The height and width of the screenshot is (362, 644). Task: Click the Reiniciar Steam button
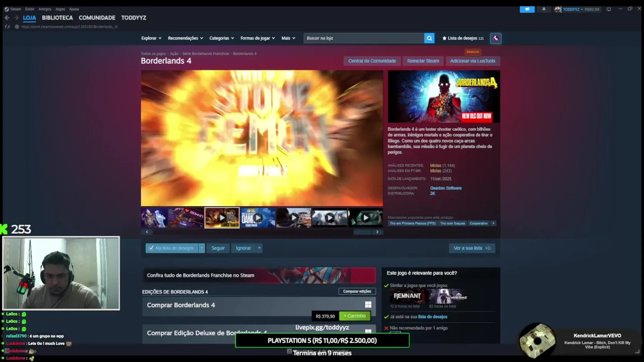point(423,61)
